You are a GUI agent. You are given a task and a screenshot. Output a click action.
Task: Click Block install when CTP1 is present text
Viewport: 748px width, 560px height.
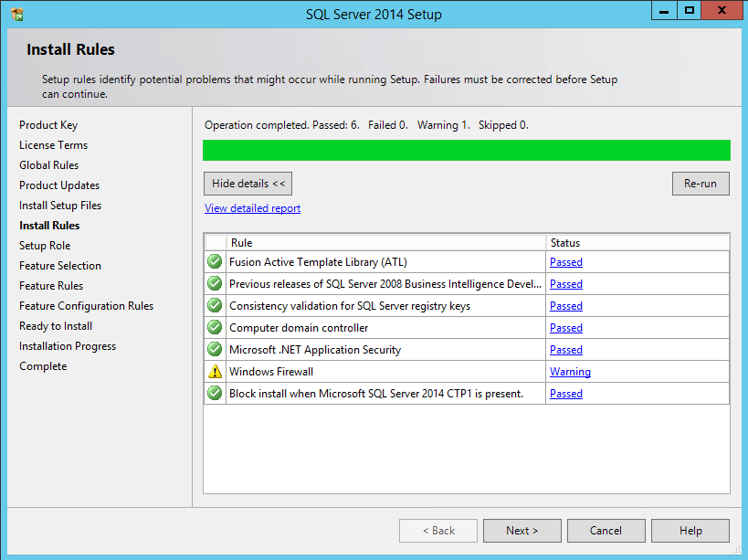point(376,394)
